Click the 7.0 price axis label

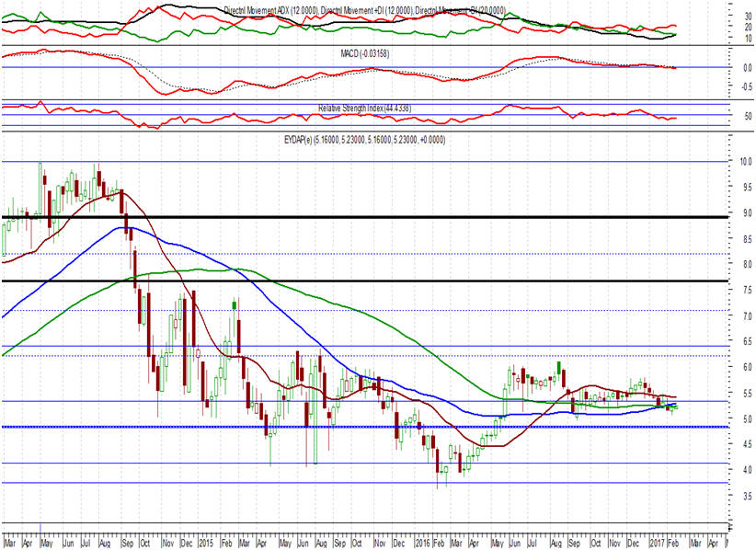click(747, 316)
